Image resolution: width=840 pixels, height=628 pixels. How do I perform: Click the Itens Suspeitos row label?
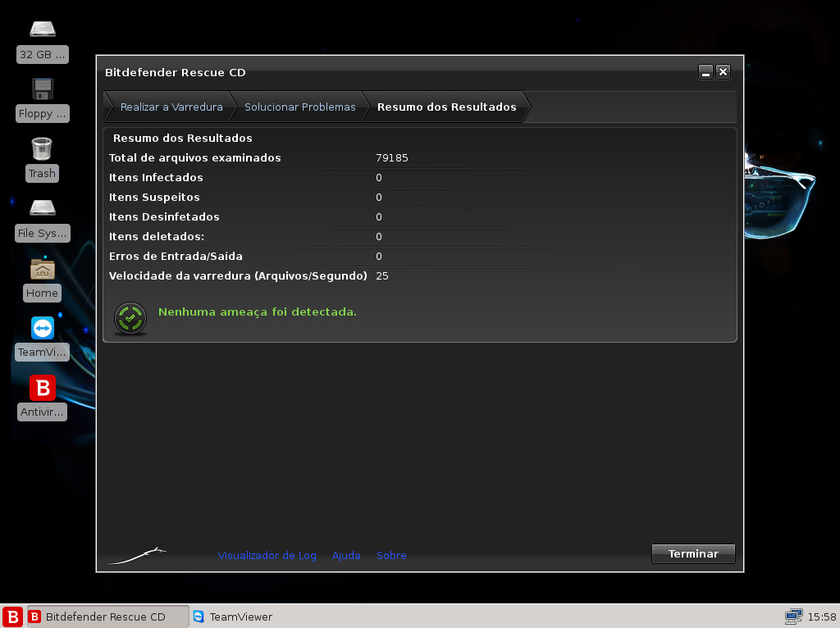click(154, 198)
